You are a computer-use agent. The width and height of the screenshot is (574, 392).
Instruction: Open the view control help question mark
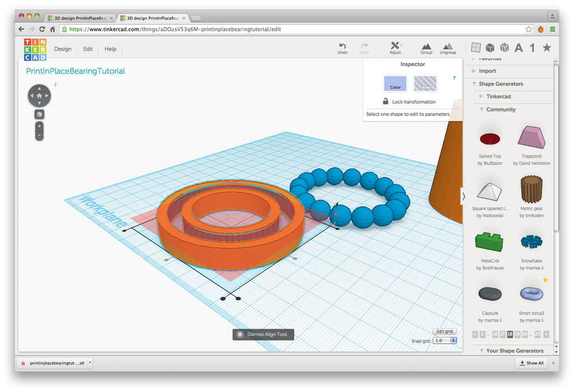(x=55, y=85)
